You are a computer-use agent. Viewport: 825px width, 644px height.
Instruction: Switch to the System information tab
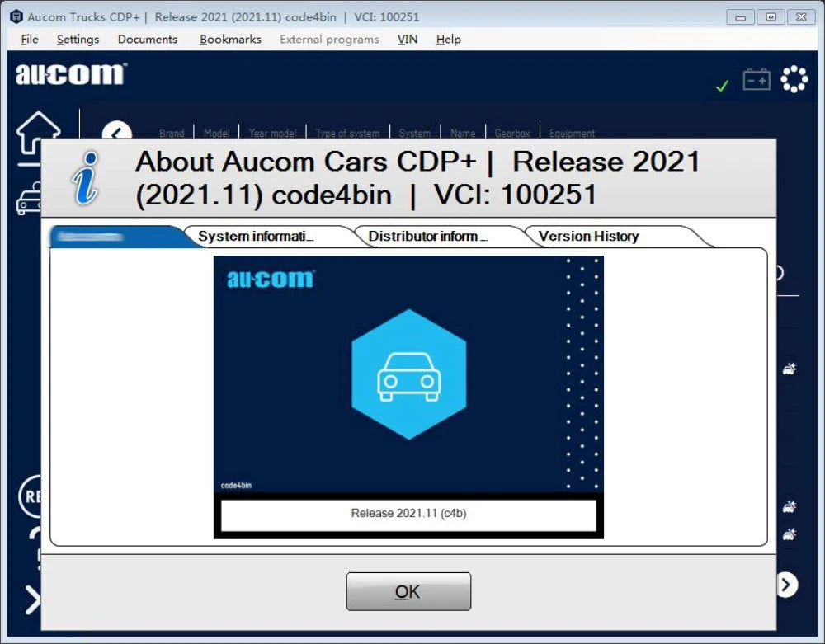tap(256, 236)
